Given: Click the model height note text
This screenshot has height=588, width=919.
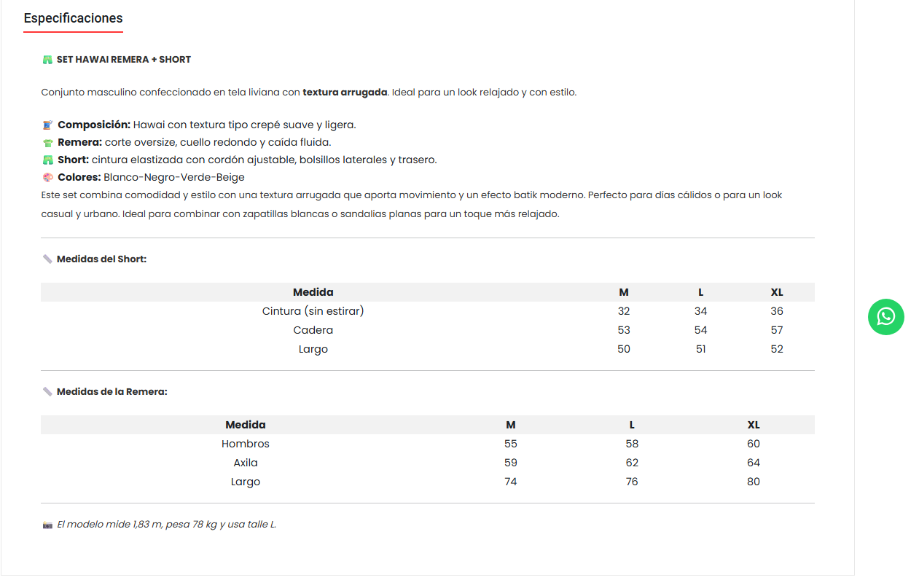Looking at the screenshot, I should click(166, 525).
